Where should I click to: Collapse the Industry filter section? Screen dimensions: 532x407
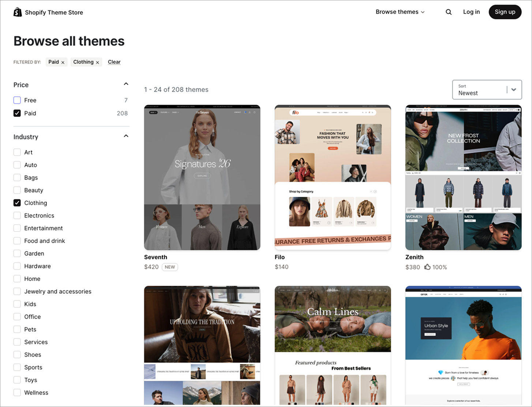[126, 136]
